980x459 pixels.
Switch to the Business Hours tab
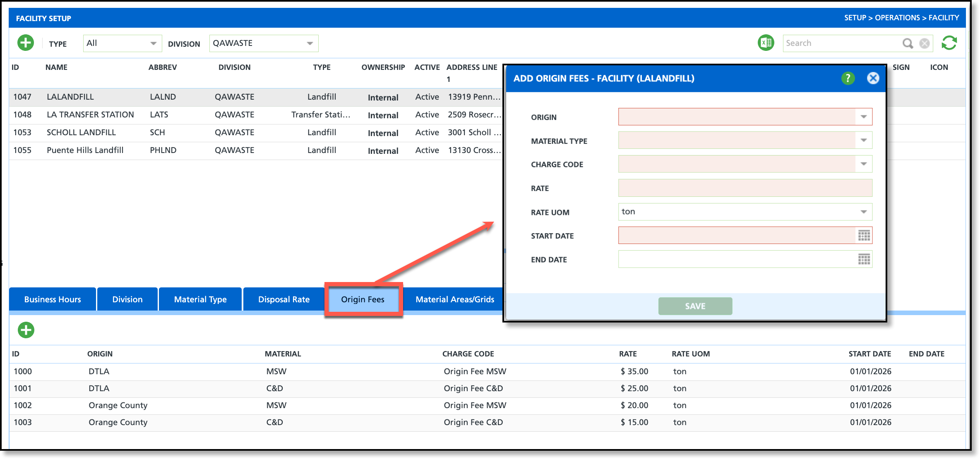53,299
